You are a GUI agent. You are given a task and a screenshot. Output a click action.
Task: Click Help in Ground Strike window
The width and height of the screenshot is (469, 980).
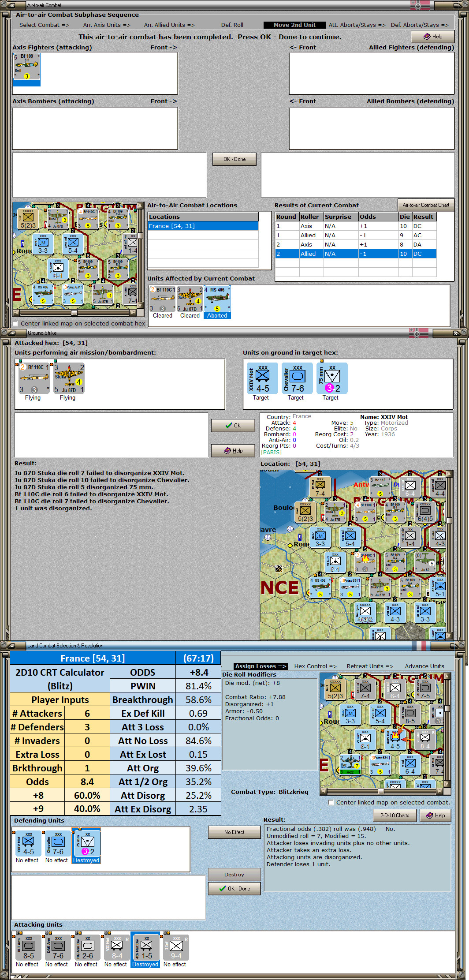click(x=233, y=450)
